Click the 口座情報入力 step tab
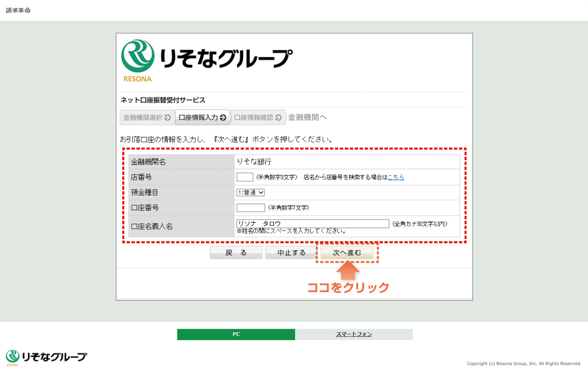Image resolution: width=588 pixels, height=370 pixels. tap(202, 117)
